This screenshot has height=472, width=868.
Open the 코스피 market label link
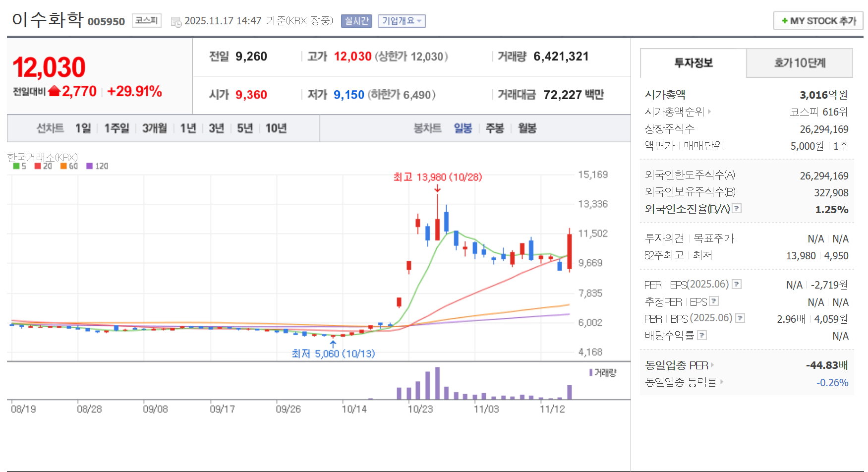[x=146, y=21]
